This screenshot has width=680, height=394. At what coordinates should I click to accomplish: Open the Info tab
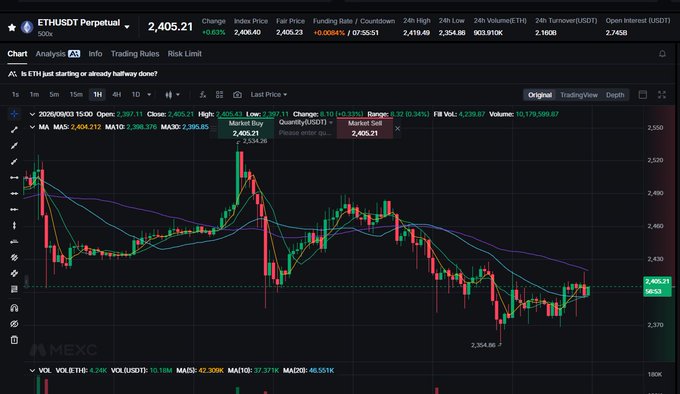(95, 54)
